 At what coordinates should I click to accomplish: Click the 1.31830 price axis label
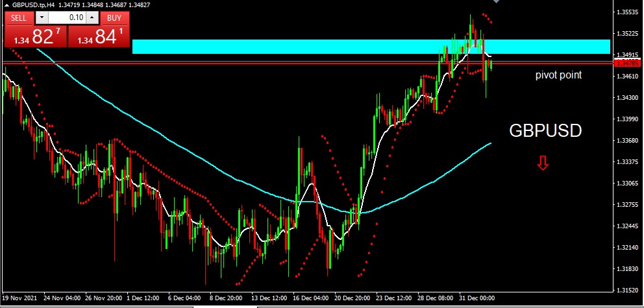627,268
